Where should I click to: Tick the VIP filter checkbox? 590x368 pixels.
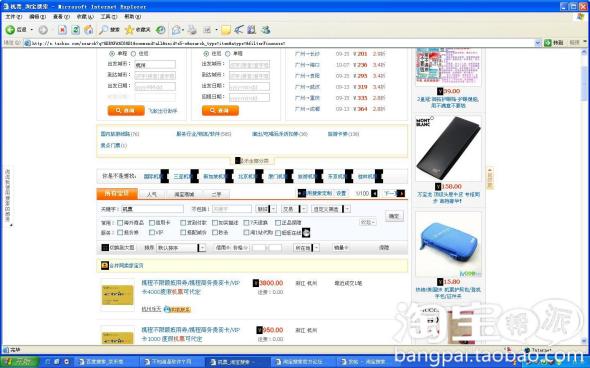pos(152,233)
